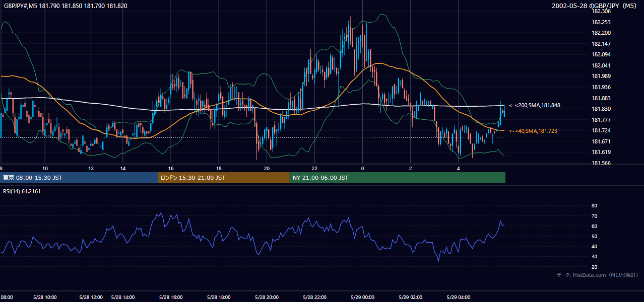
Task: Click RSI scale value 20
Action: (594, 267)
